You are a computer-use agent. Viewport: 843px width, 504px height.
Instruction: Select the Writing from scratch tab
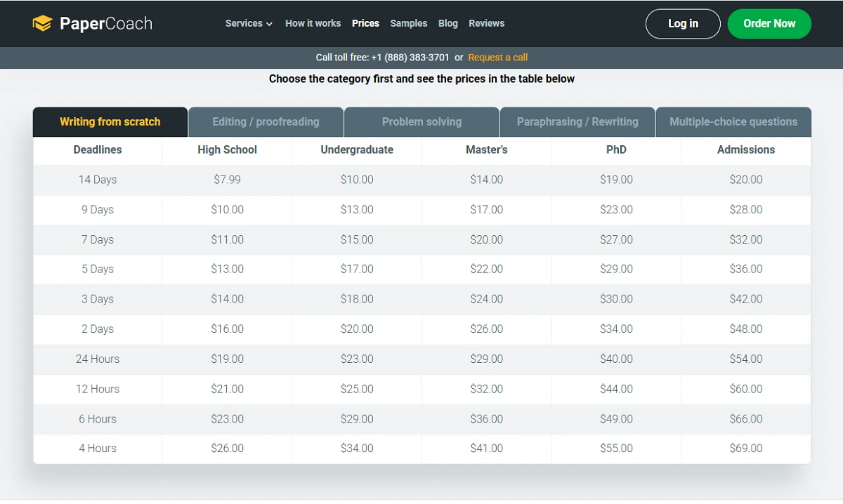tap(110, 122)
